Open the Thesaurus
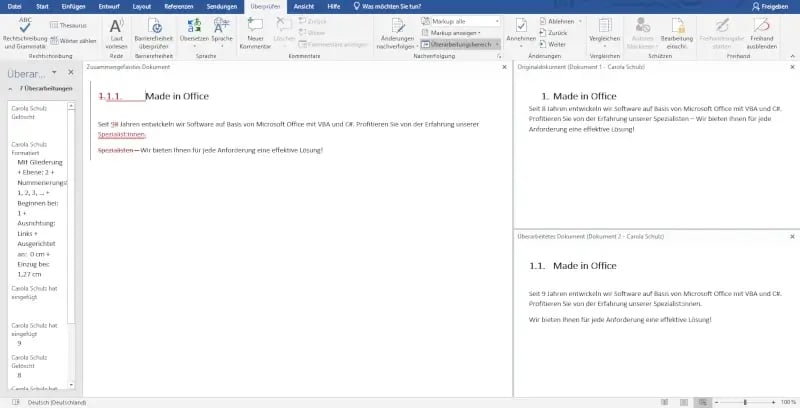This screenshot has width=800, height=408. [68, 25]
